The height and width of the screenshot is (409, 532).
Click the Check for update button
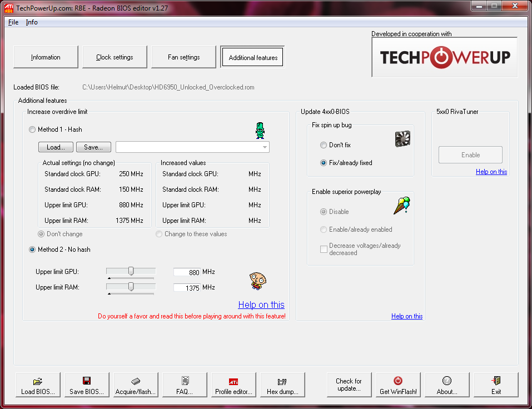pos(349,385)
